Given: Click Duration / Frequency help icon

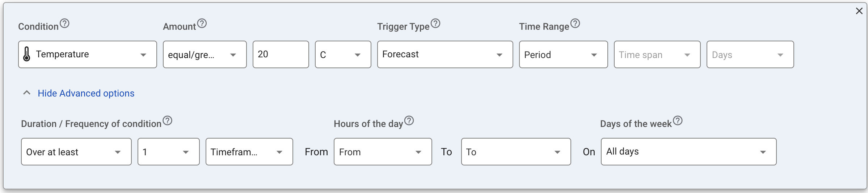Looking at the screenshot, I should tap(167, 121).
